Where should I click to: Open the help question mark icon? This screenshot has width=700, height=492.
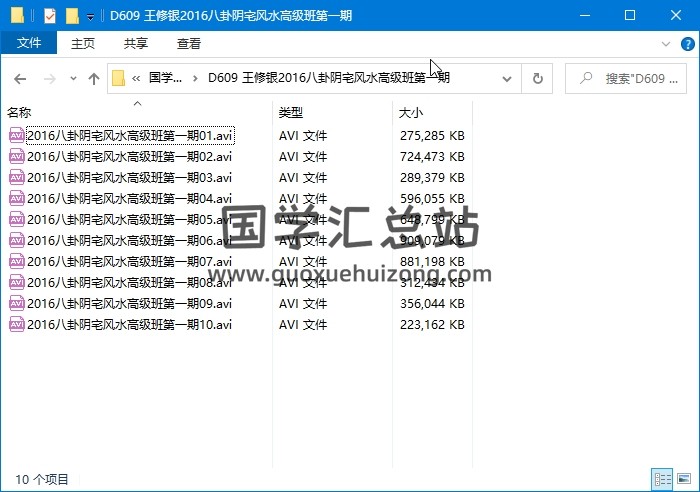pyautogui.click(x=687, y=44)
